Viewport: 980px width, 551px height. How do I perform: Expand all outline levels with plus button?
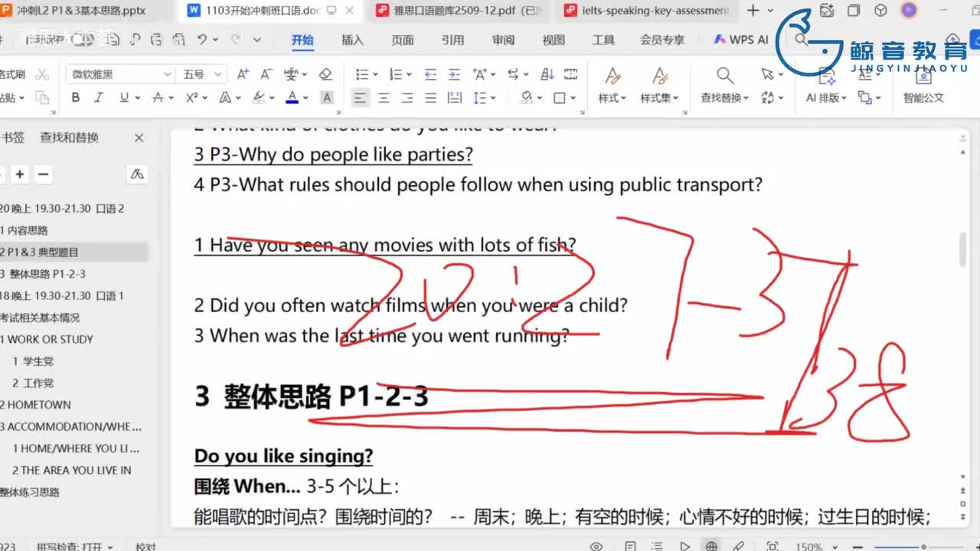pyautogui.click(x=20, y=174)
